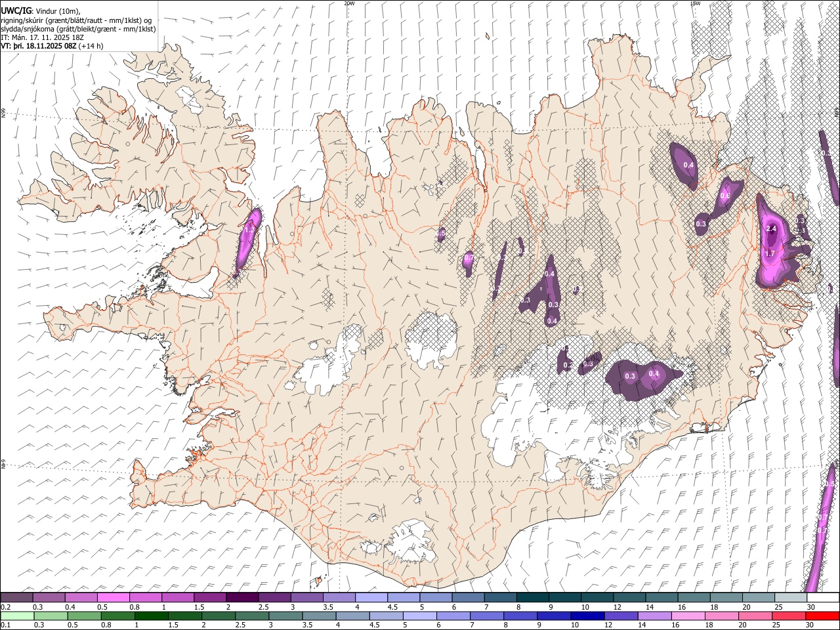The image size is (840, 630).
Task: Pick the dark teal top-row swatch starting at 8
Action: pos(533,598)
